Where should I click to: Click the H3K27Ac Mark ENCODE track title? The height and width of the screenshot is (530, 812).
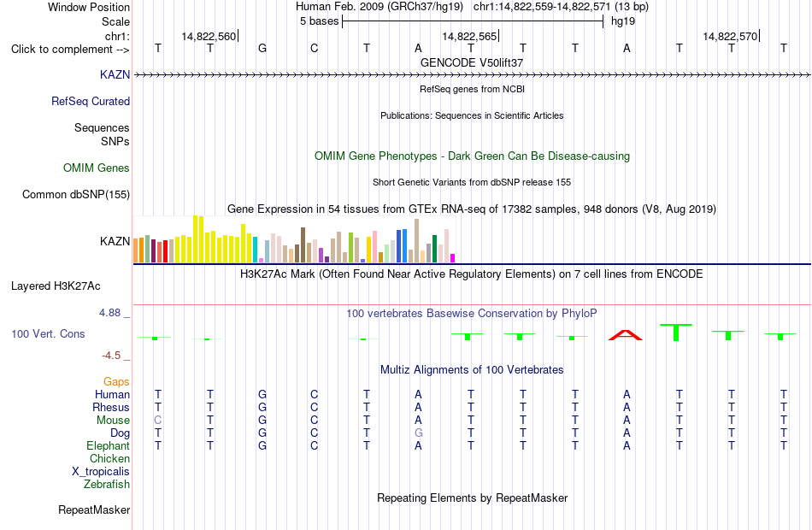472,274
